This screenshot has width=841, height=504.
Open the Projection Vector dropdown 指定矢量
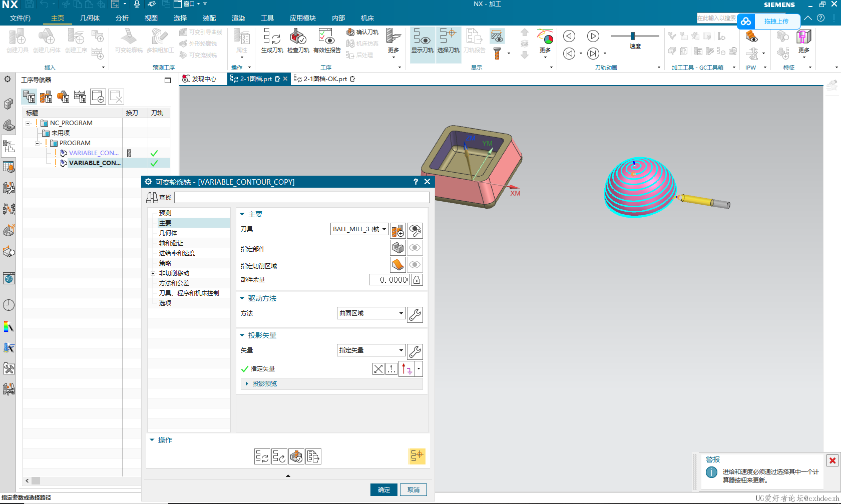coord(371,350)
